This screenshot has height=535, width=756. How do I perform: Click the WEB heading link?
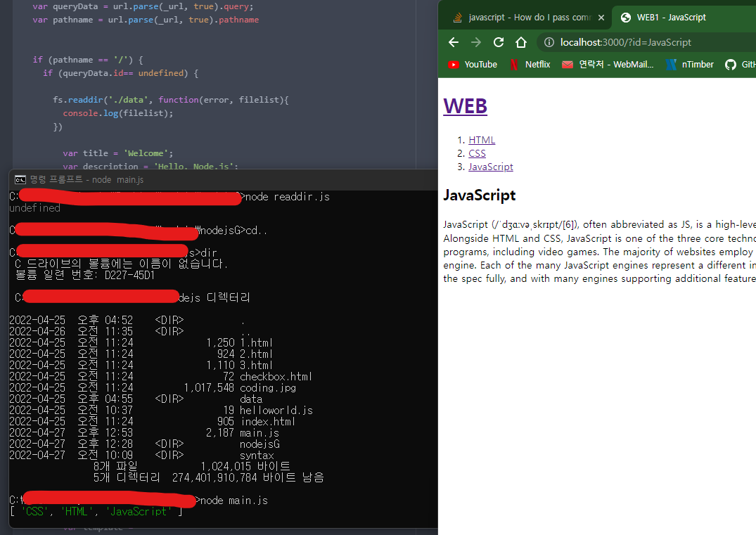click(x=466, y=106)
